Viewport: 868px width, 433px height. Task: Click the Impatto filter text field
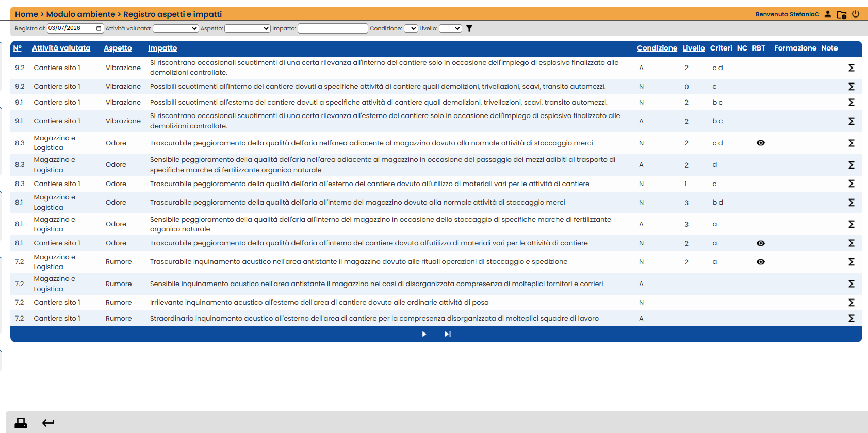click(x=333, y=28)
